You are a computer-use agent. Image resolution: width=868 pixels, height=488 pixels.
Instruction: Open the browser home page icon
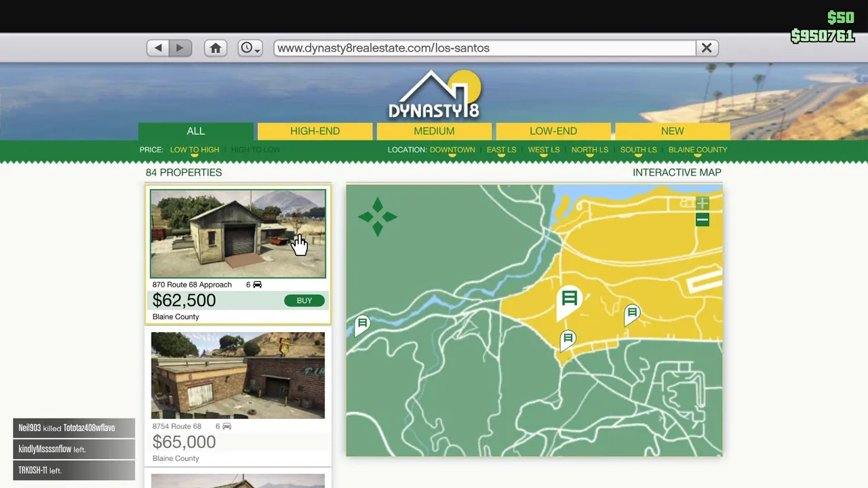(x=216, y=48)
